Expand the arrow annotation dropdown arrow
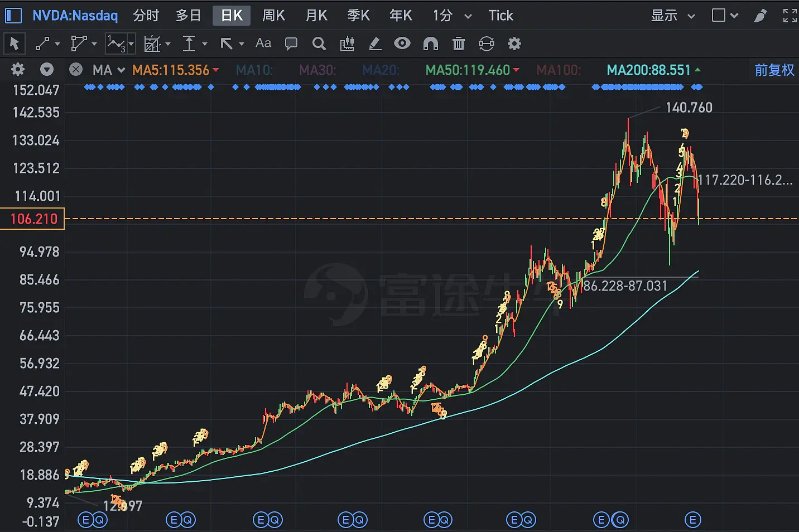The height and width of the screenshot is (532, 799). tap(241, 43)
